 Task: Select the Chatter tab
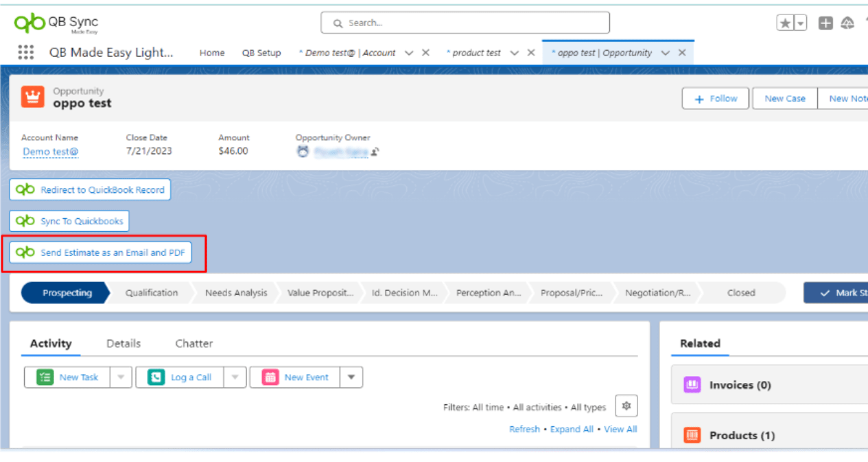[x=194, y=343]
